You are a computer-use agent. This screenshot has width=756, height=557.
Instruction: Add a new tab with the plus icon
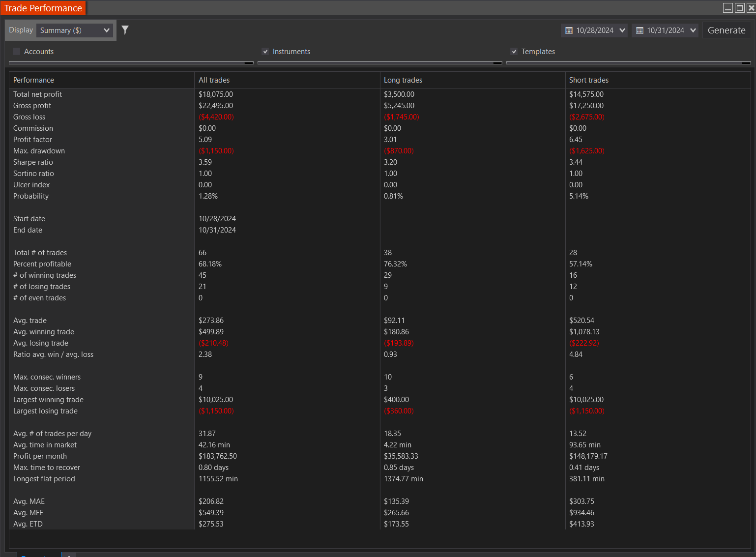[x=69, y=555]
